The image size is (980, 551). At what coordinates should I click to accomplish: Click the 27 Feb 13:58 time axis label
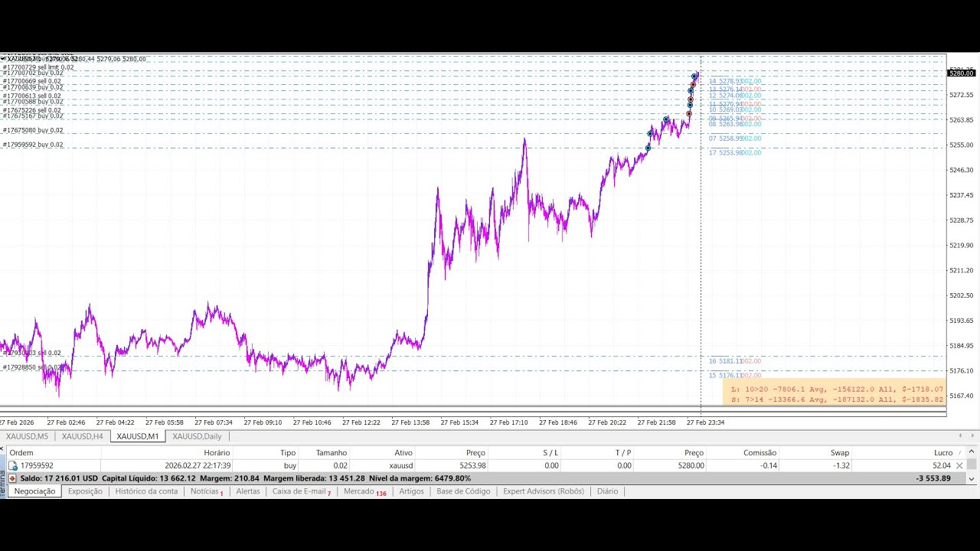tap(410, 422)
